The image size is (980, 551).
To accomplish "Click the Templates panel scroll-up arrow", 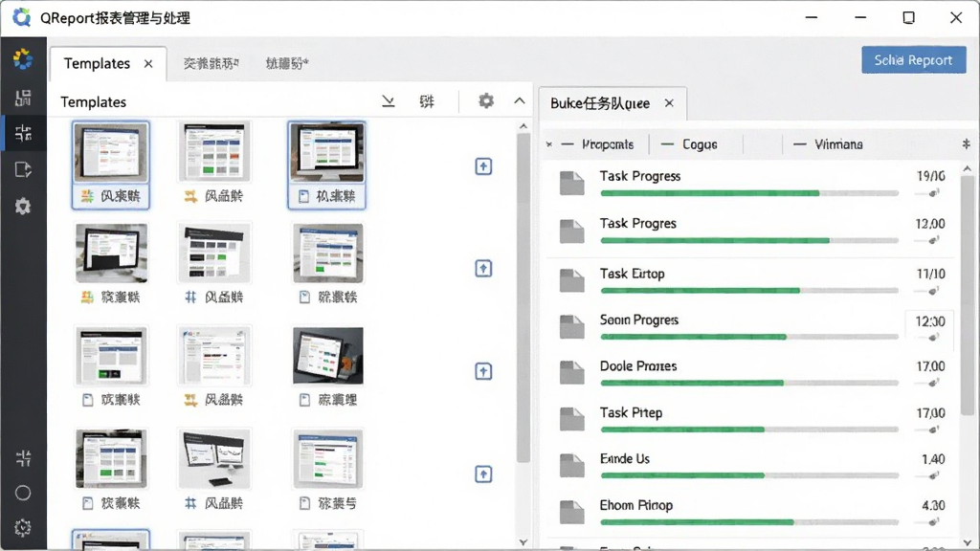I will (x=523, y=127).
